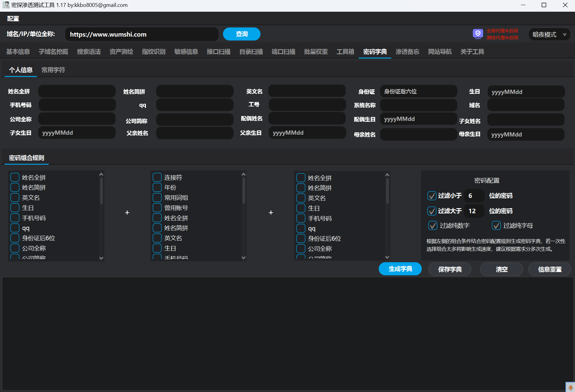575x392 pixels.
Task: Click the orange up-arrow icon in bottom-right corner
Action: click(570, 388)
